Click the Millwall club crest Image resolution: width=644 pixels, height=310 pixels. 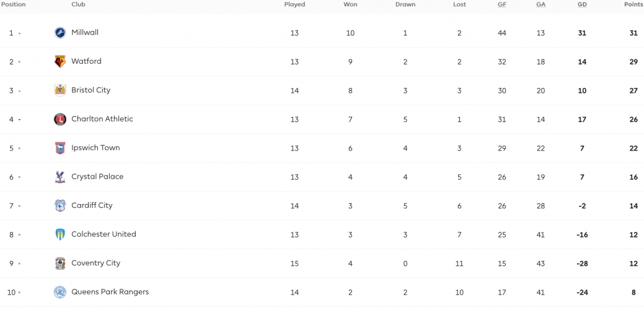60,33
